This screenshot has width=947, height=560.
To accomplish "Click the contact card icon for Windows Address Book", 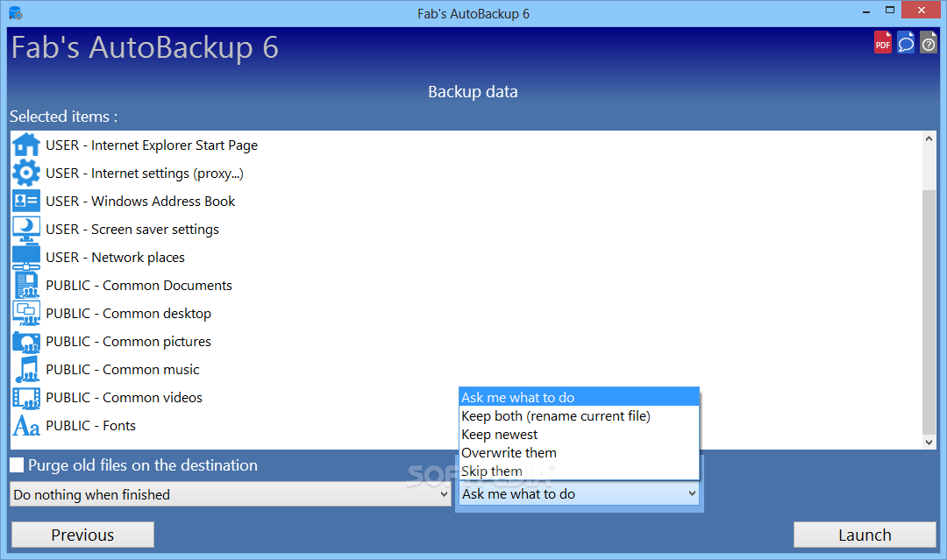I will [26, 201].
